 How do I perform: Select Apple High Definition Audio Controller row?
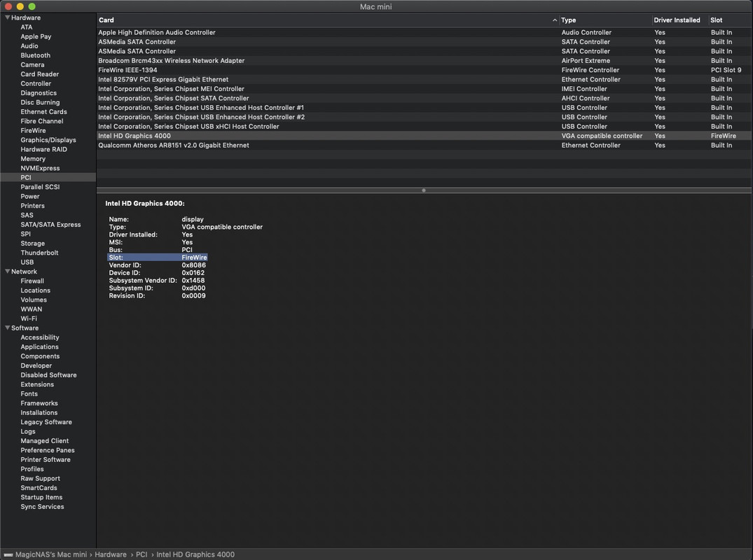[424, 33]
